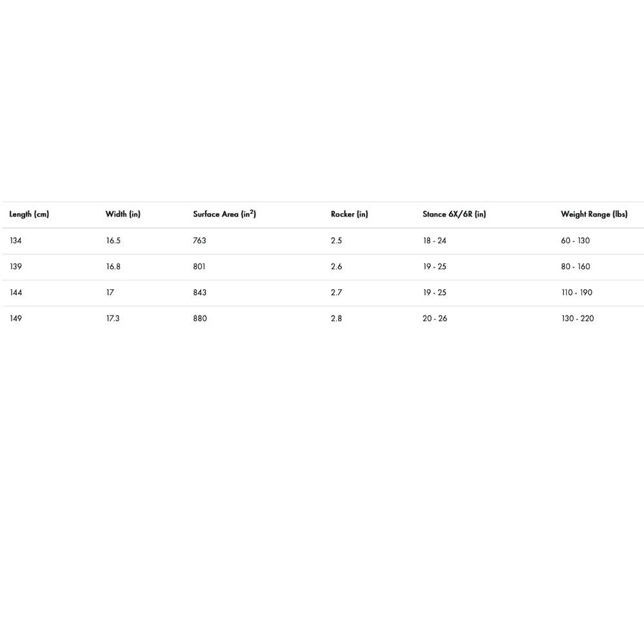The image size is (644, 644).
Task: Select the Surface Area column header
Action: 224,214
